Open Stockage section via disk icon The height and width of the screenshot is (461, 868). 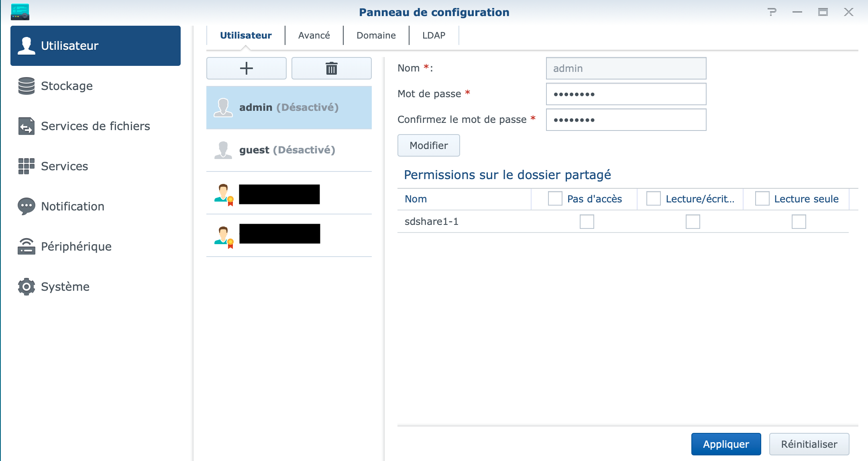(26, 86)
